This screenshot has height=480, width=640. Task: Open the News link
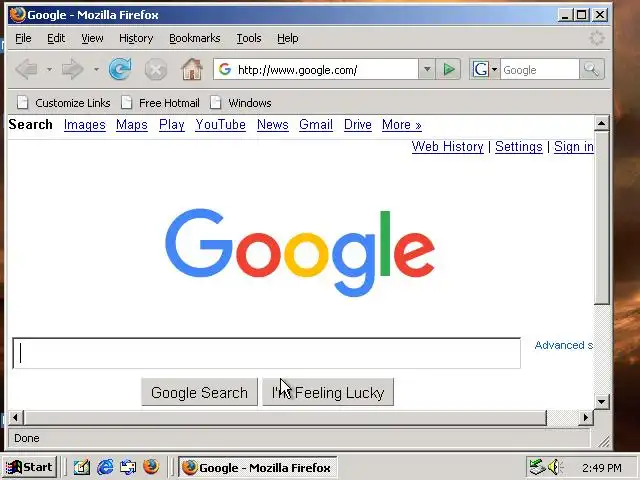273,124
